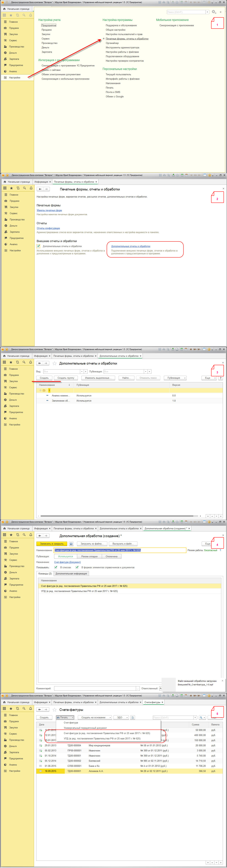Screen dimensions: 227x868
Task: Click the Продажи cart icon in Счета-фактуры window sidebar
Action: click(x=5, y=721)
